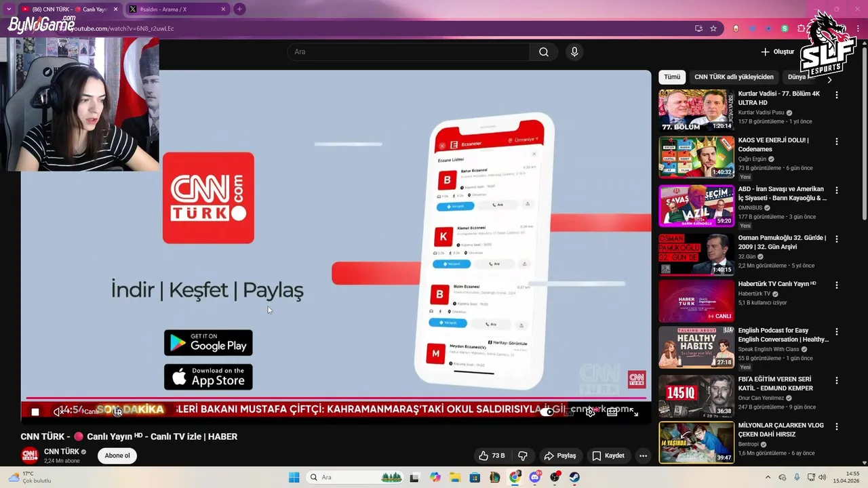The image size is (868, 488).
Task: Open Kurtlar Vadisi 77. Bölüm thumbnail
Action: (x=696, y=110)
